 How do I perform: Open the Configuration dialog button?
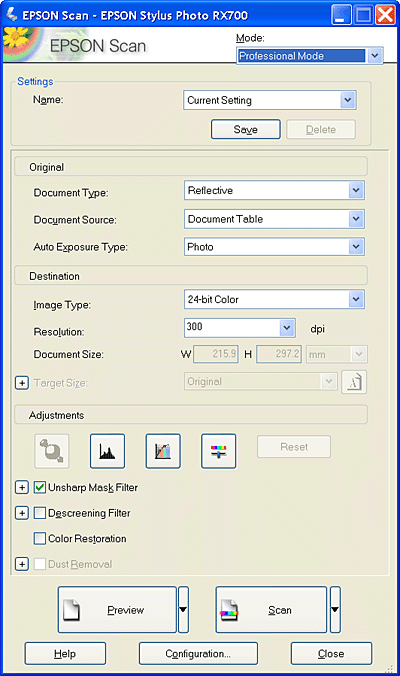198,654
